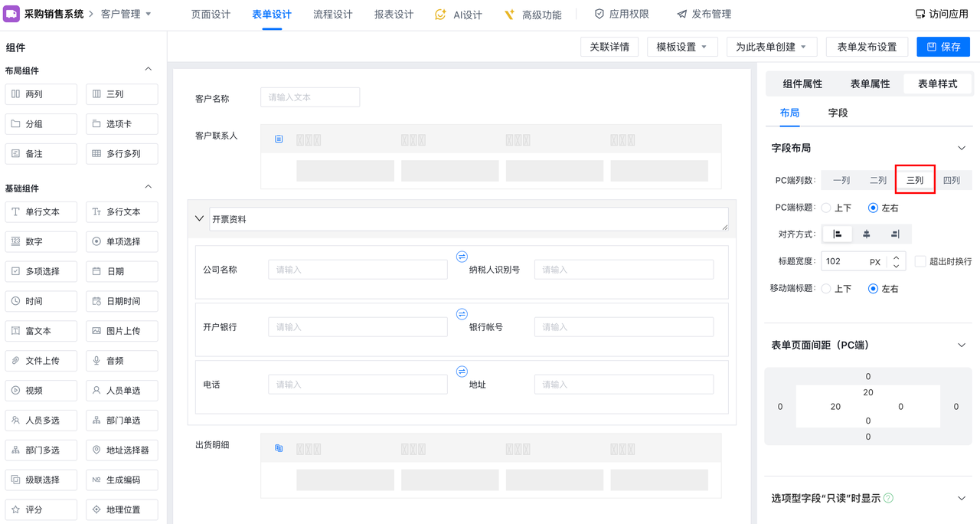Click the 保存 button
Image resolution: width=980 pixels, height=524 pixels.
click(943, 47)
